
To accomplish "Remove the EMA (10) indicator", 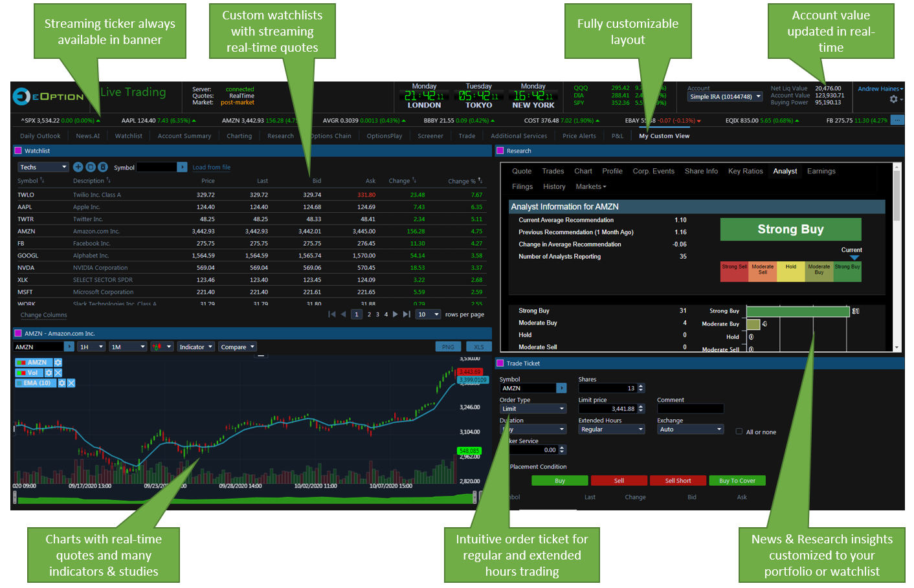I will click(71, 383).
